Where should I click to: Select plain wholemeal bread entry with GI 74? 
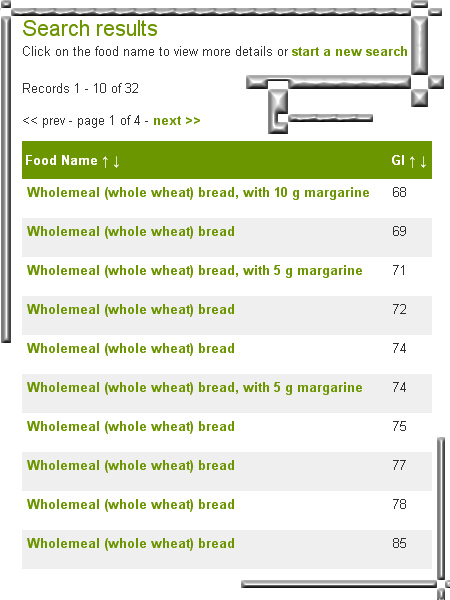tap(131, 349)
